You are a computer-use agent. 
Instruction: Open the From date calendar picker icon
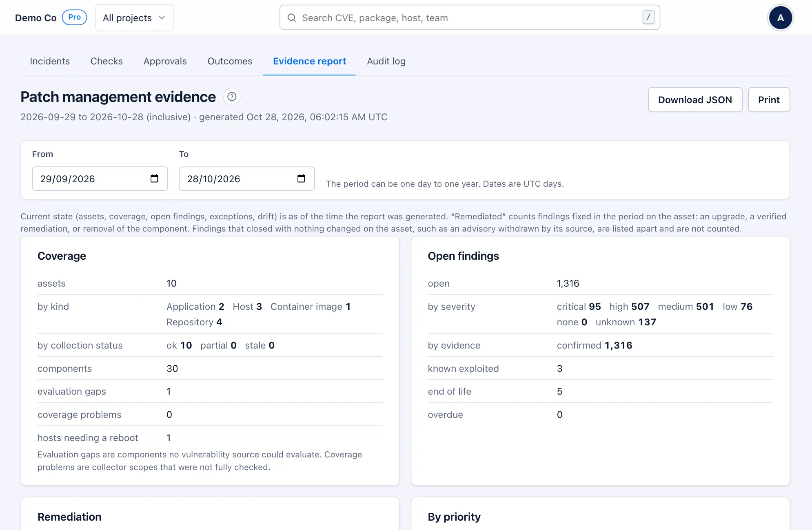coord(154,179)
